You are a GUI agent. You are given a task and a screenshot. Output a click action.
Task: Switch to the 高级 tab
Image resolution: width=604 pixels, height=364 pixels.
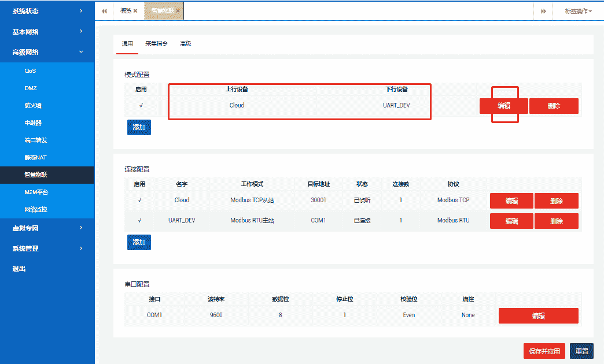click(185, 43)
